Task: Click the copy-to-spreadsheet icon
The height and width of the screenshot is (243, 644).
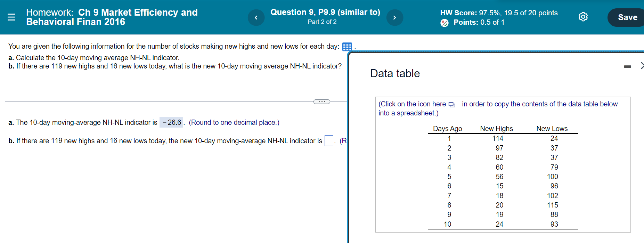Action: pyautogui.click(x=451, y=104)
